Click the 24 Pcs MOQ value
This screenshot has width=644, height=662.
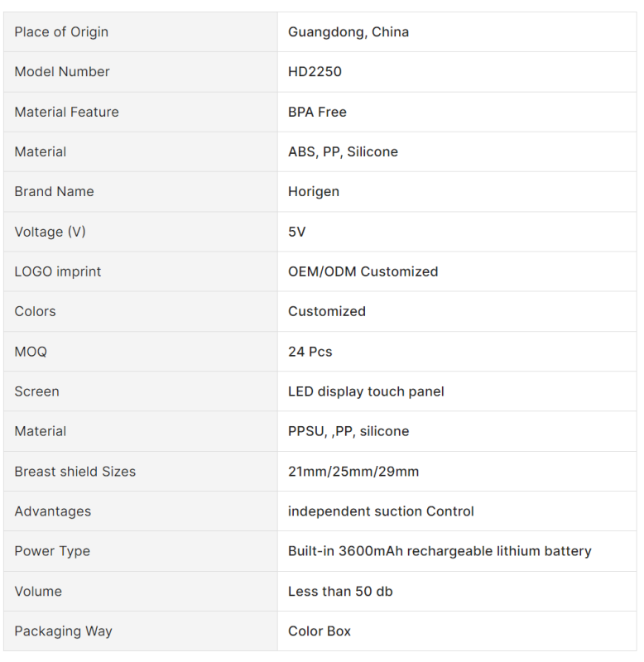pyautogui.click(x=310, y=352)
